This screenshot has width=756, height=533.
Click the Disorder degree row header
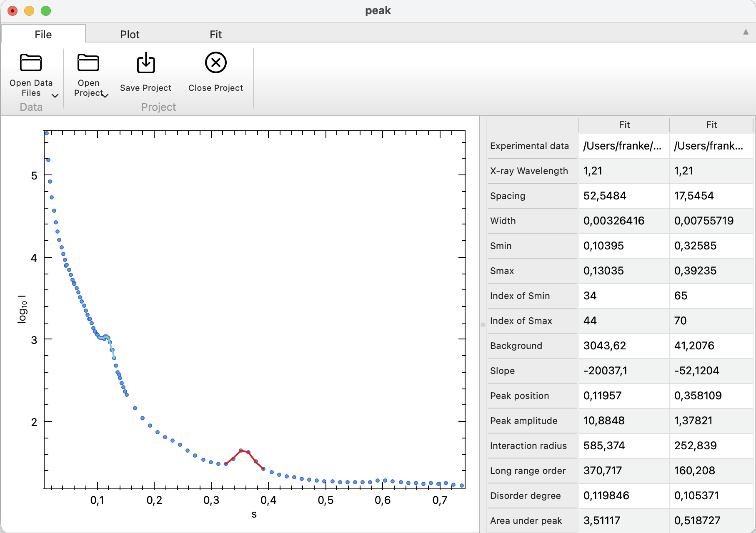point(532,496)
